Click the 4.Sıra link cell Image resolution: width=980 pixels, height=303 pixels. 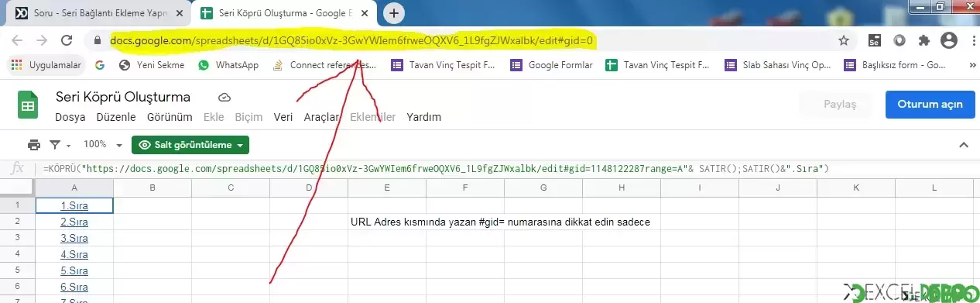[74, 254]
